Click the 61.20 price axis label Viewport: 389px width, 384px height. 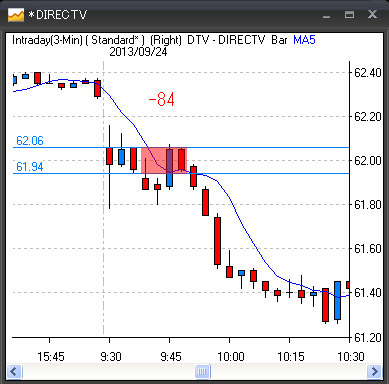[x=367, y=338]
